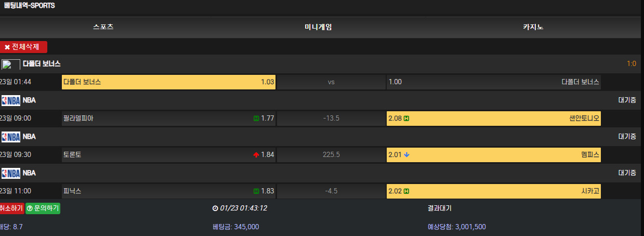The image size is (644, 236).
Task: Click the 225.5 total line cell
Action: (331, 155)
